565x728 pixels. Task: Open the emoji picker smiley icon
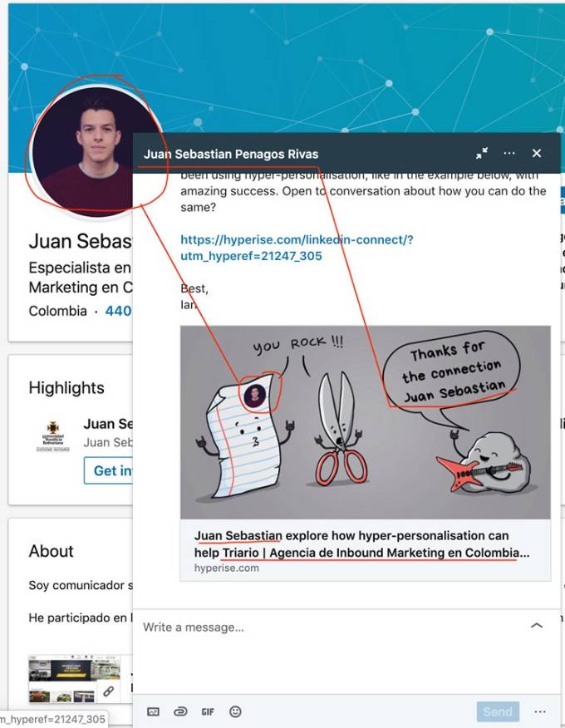[235, 711]
